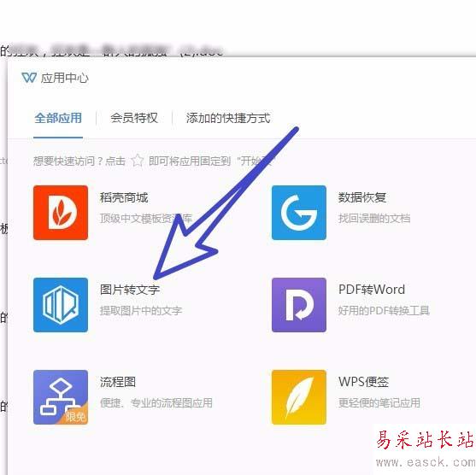476x475 pixels.
Task: Launch the 图片转文字 OCR icon
Action: [x=61, y=305]
